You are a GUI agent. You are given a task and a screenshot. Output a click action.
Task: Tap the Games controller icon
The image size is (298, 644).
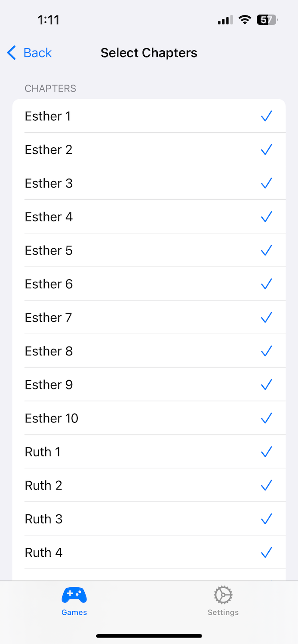coord(74,595)
